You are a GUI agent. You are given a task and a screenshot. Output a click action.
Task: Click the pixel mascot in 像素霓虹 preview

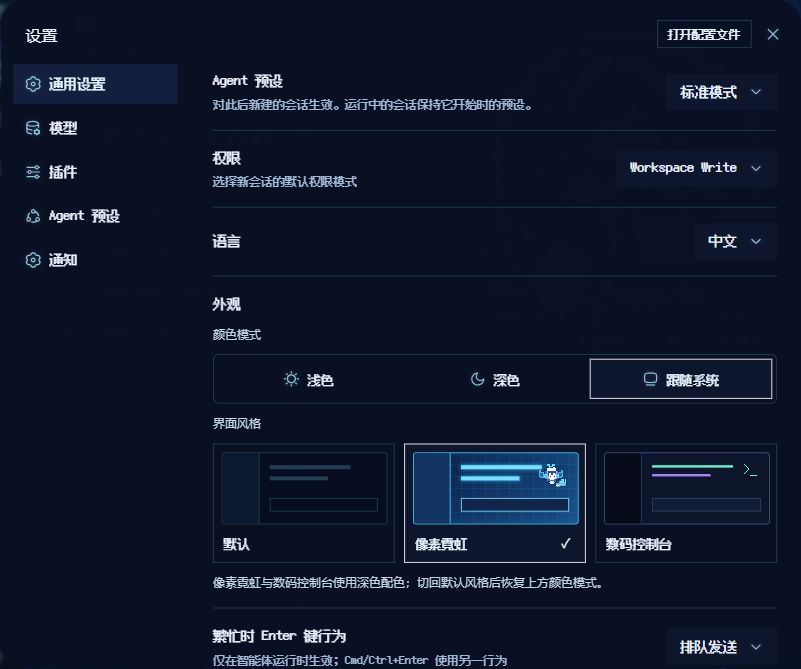click(x=553, y=475)
